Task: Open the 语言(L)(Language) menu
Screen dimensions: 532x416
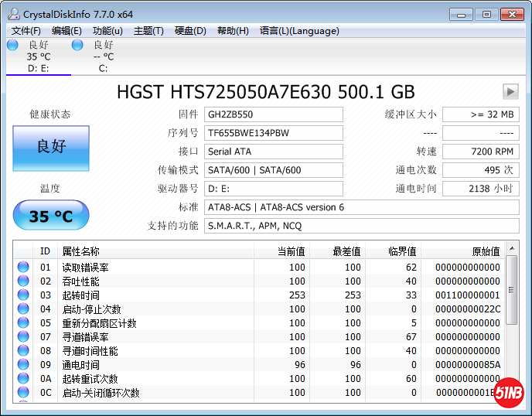Action: (299, 31)
